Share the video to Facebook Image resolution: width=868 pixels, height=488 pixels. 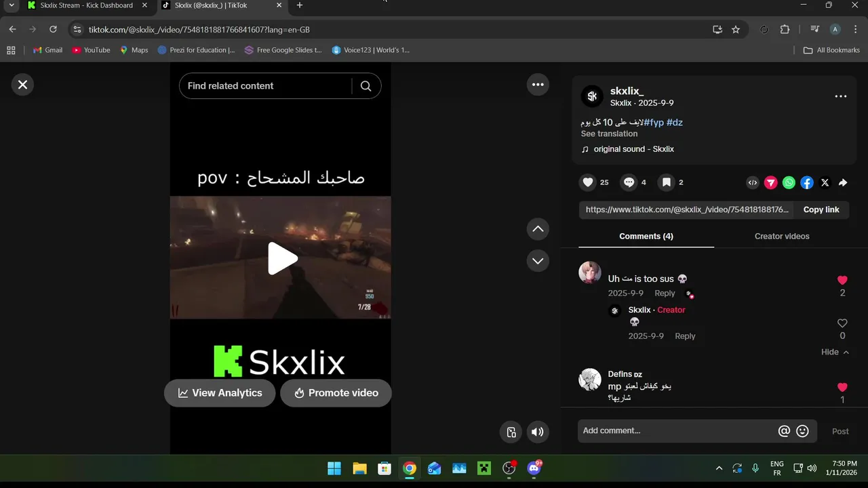click(807, 182)
